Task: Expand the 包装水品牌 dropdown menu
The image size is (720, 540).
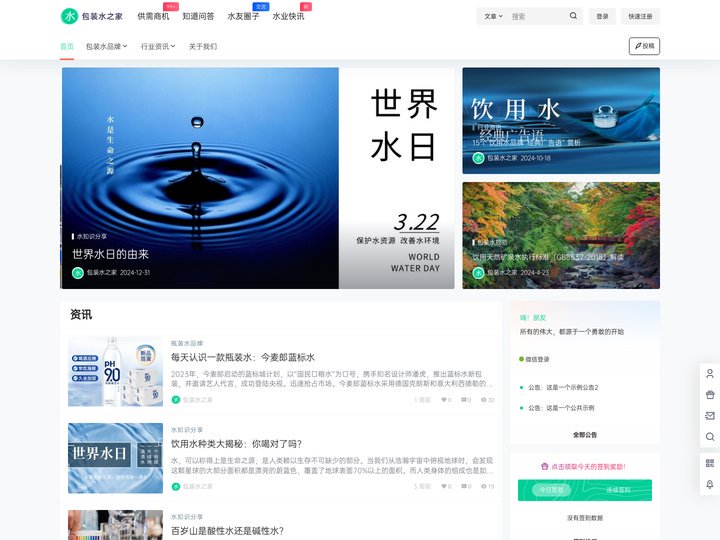Action: pos(107,46)
